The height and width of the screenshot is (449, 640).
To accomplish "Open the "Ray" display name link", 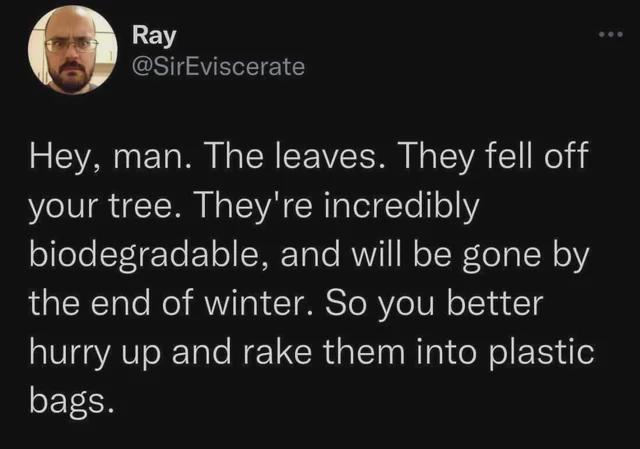I will click(154, 36).
